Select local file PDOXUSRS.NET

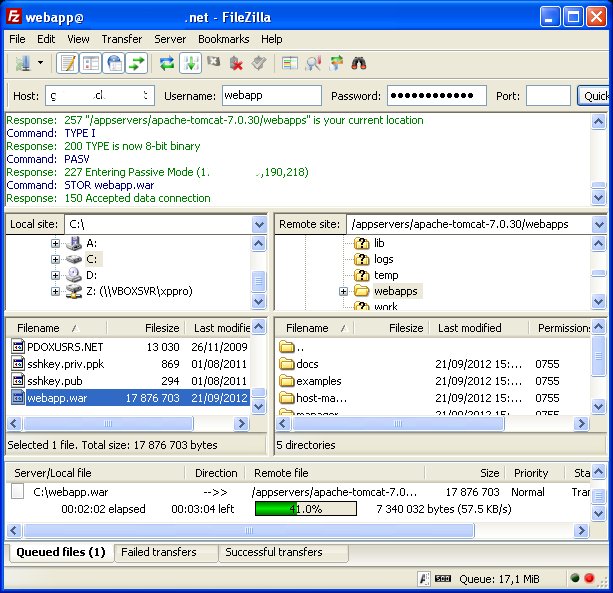coord(130,347)
